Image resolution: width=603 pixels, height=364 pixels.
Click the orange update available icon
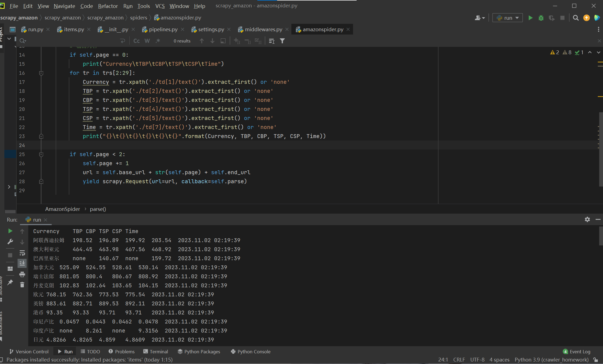(586, 18)
